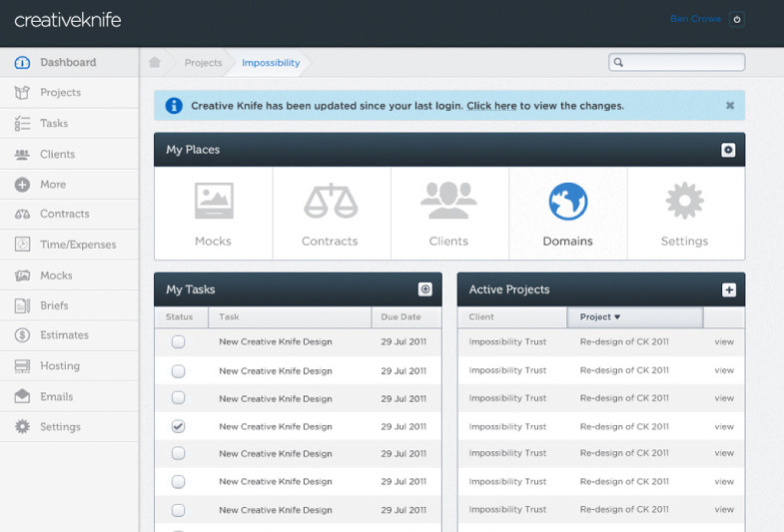Go to home via breadcrumb house icon
The width and height of the screenshot is (784, 532).
[x=155, y=63]
